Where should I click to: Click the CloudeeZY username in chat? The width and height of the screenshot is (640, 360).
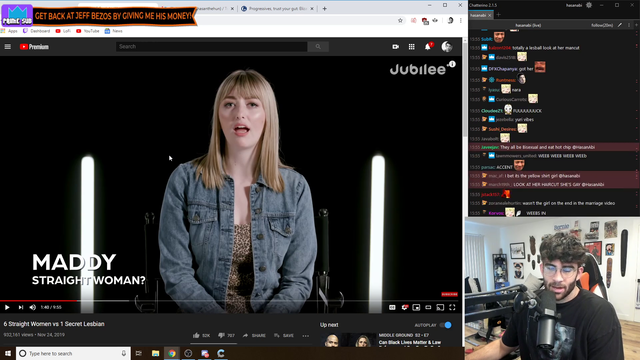(491, 111)
